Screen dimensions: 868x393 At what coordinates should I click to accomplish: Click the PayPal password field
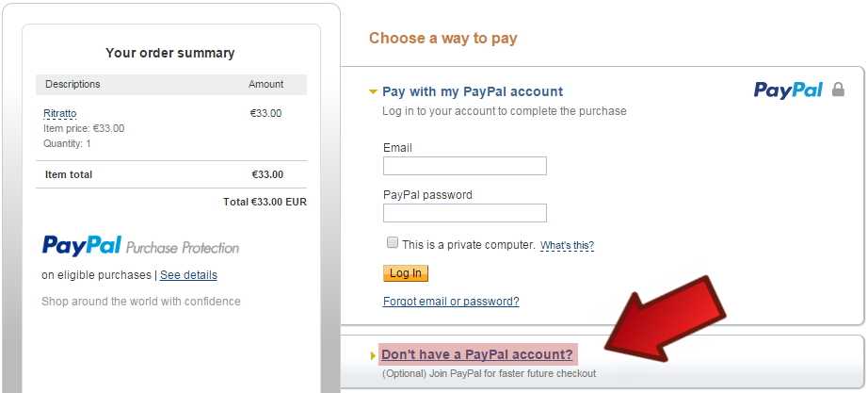click(465, 213)
